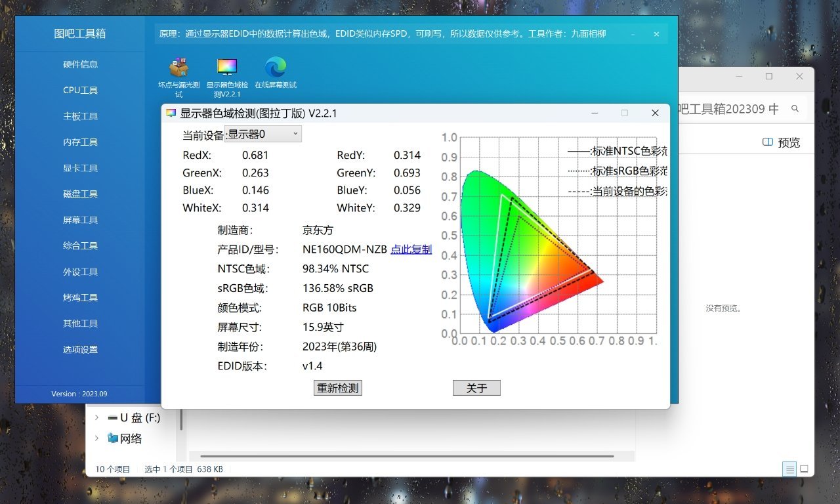Maximize the File Explorer window
Image resolution: width=840 pixels, height=504 pixels.
point(769,76)
